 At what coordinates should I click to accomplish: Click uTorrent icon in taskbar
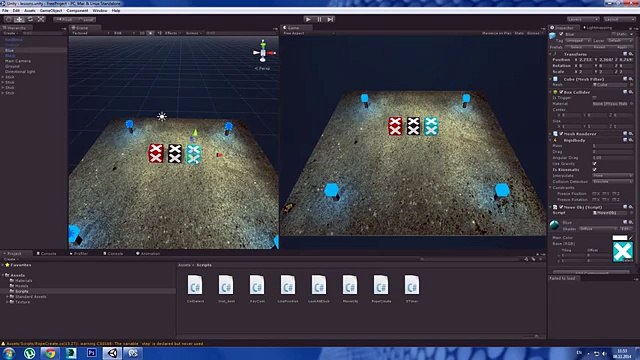click(29, 353)
